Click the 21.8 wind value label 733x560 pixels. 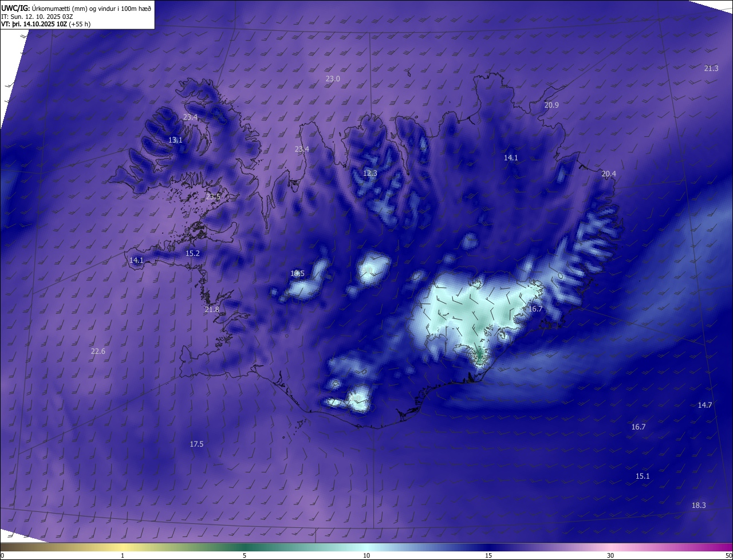click(212, 309)
